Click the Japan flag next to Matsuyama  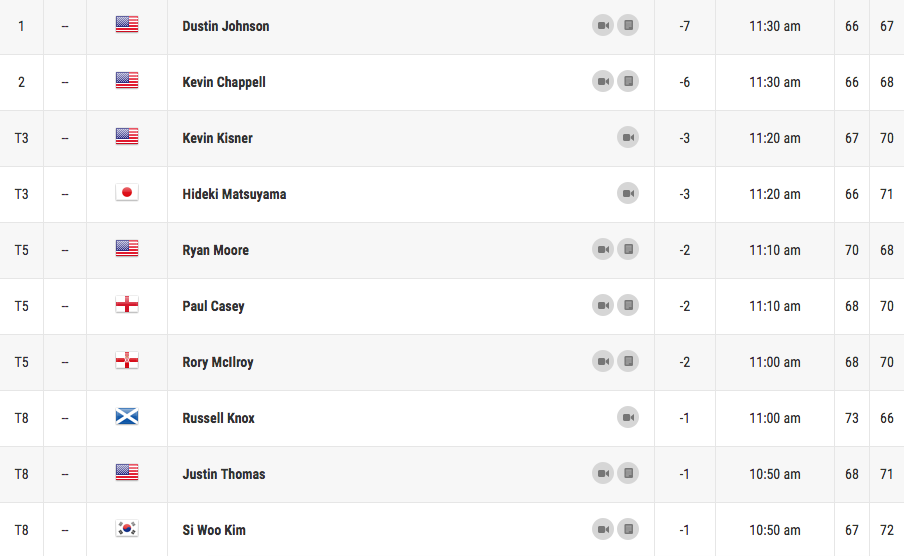point(127,192)
